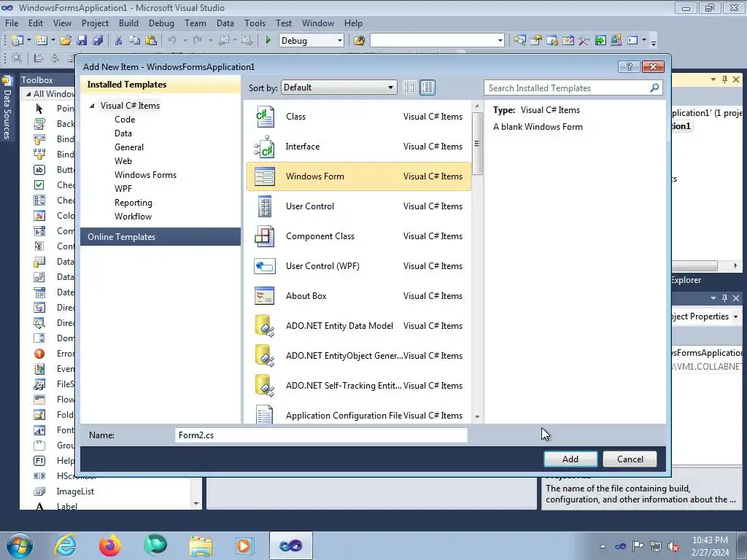This screenshot has width=747, height=560.
Task: Select the Reporting category
Action: [133, 203]
